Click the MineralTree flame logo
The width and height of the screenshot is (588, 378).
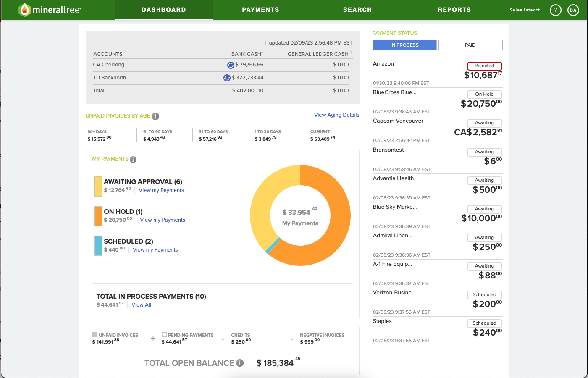pyautogui.click(x=24, y=8)
